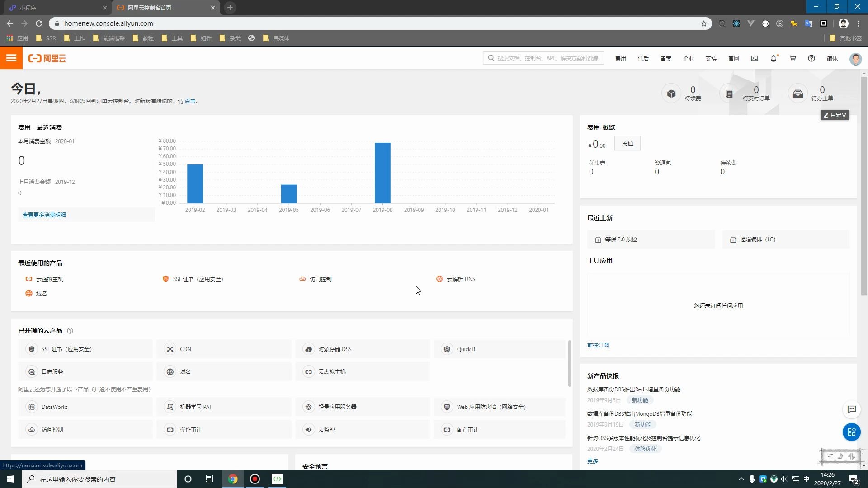
Task: Open 更多 under 新产品快报
Action: tap(593, 461)
